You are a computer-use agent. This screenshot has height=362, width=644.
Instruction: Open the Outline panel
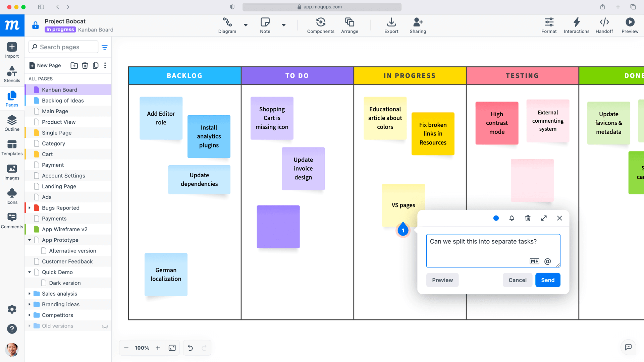click(x=12, y=123)
